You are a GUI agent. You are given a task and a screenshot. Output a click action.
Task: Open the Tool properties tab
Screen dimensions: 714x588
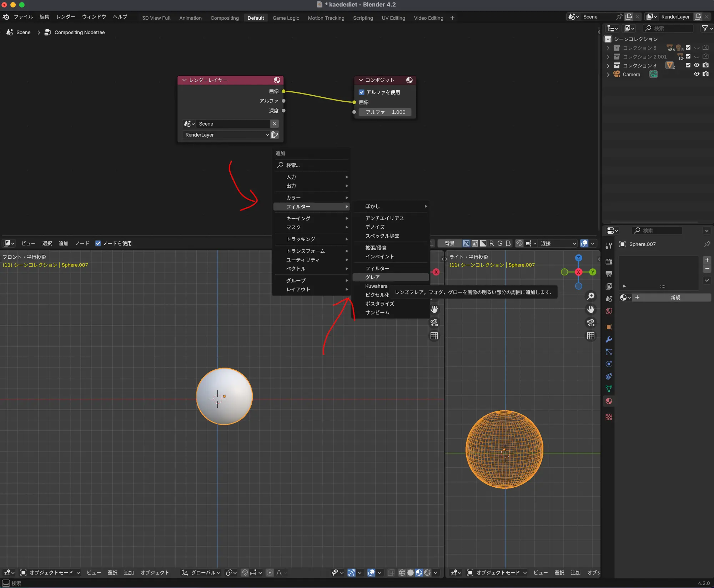coord(609,246)
